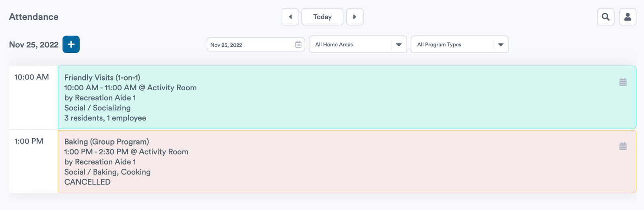Viewport: 644px width, 210px height.
Task: Click the next day arrow button
Action: [355, 17]
